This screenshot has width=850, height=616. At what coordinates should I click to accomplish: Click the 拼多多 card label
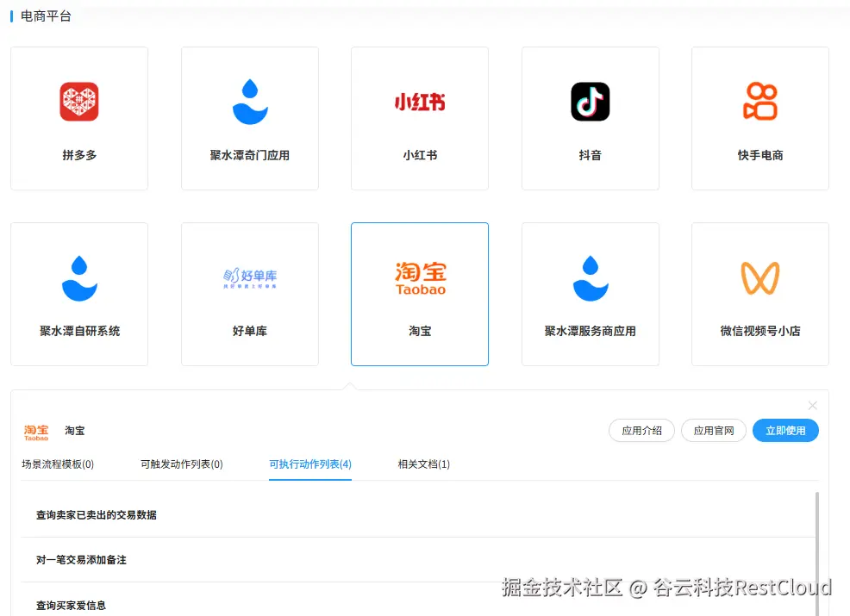[79, 155]
